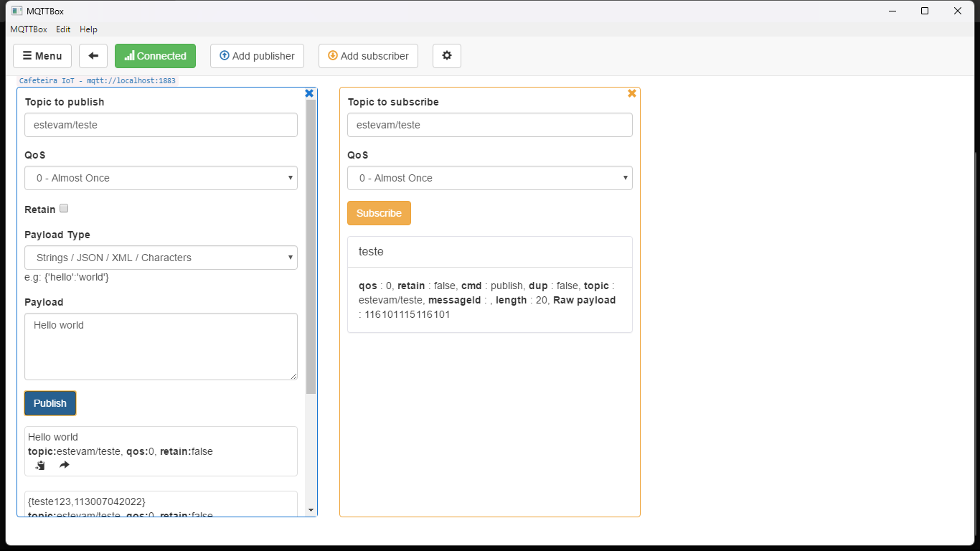Open the MQTTBox menu

coord(29,29)
